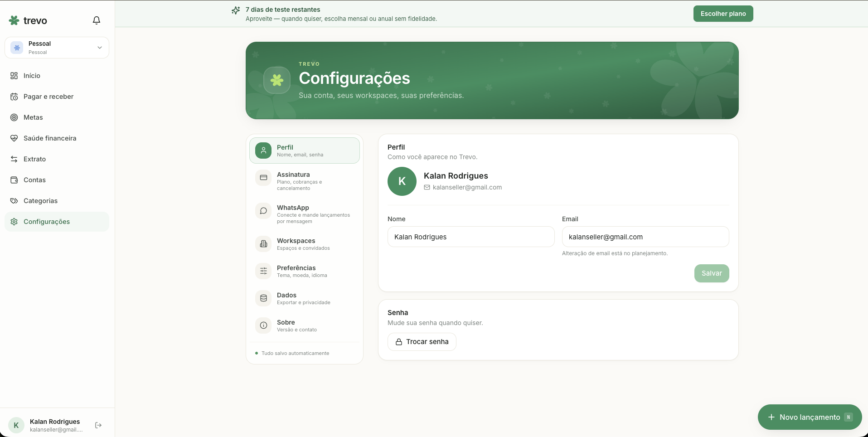Click the Contas wallet icon
Viewport: 868px width, 437px height.
pyautogui.click(x=14, y=180)
